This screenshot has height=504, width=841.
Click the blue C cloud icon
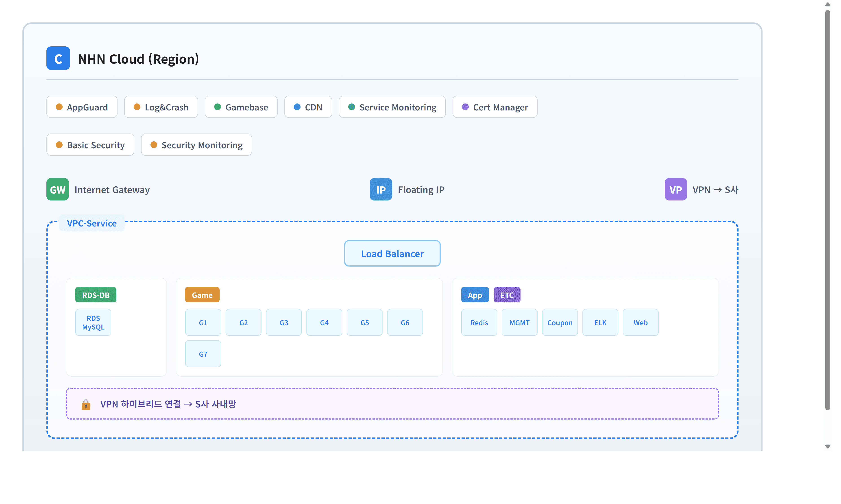click(x=58, y=58)
